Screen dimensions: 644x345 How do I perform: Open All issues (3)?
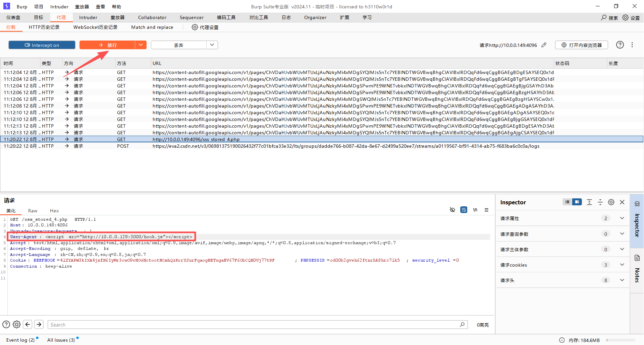61,340
